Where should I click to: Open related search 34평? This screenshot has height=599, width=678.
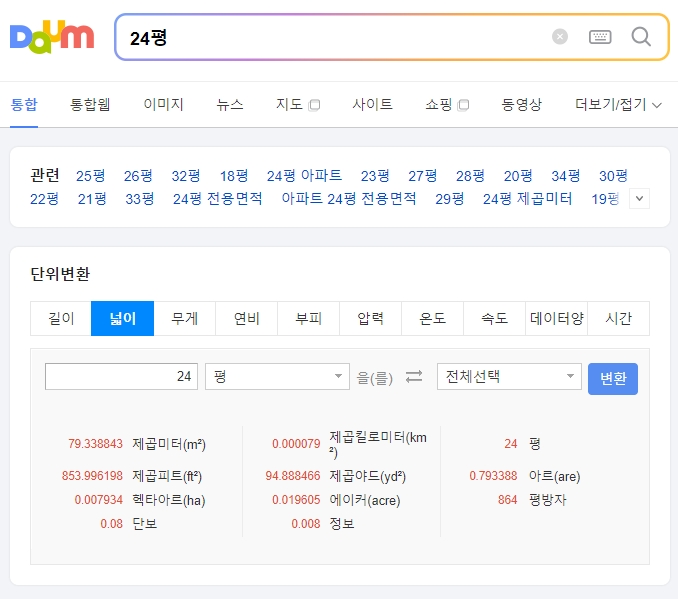566,176
